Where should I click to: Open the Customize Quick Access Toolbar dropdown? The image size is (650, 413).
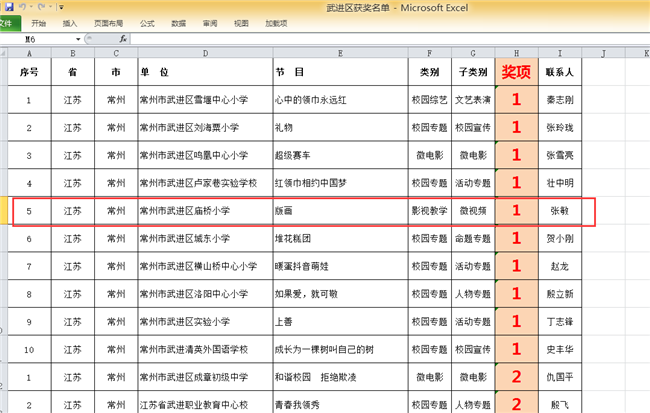(60, 6)
